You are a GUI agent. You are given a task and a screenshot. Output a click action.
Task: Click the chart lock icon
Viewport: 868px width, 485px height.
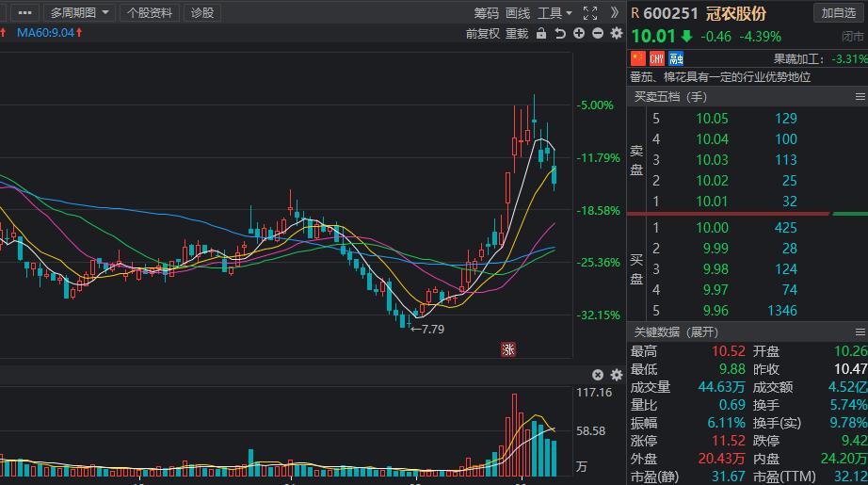(x=540, y=33)
